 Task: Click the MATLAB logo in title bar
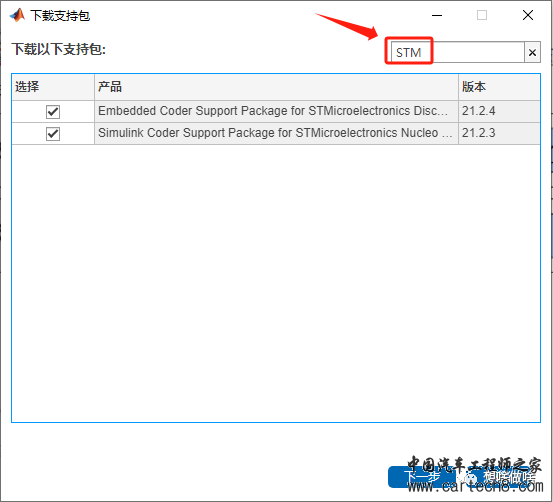[17, 15]
